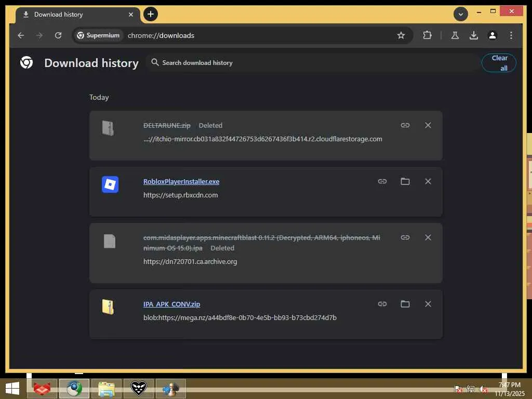Copy download link for minecraftblast .ipa
Image resolution: width=532 pixels, height=399 pixels.
tap(405, 237)
